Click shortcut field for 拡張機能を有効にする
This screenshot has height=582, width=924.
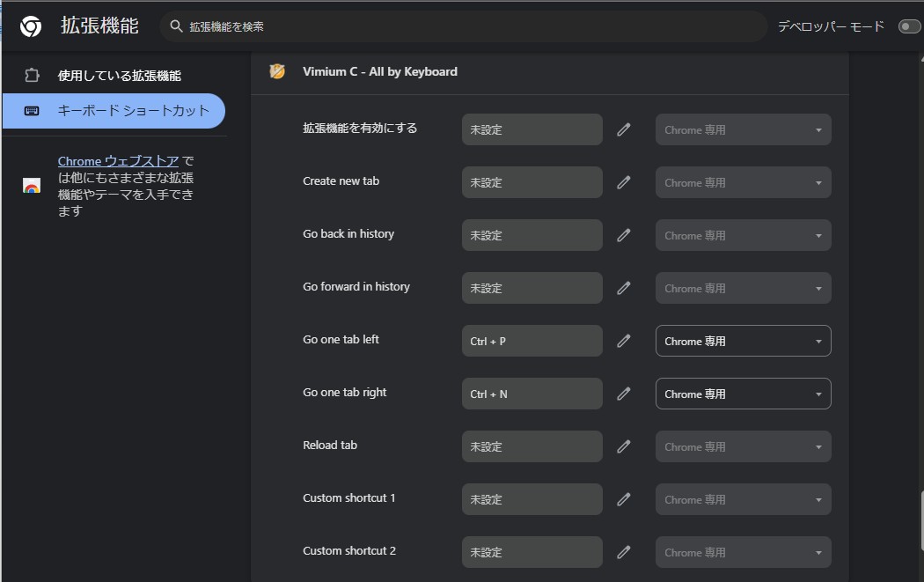click(532, 129)
